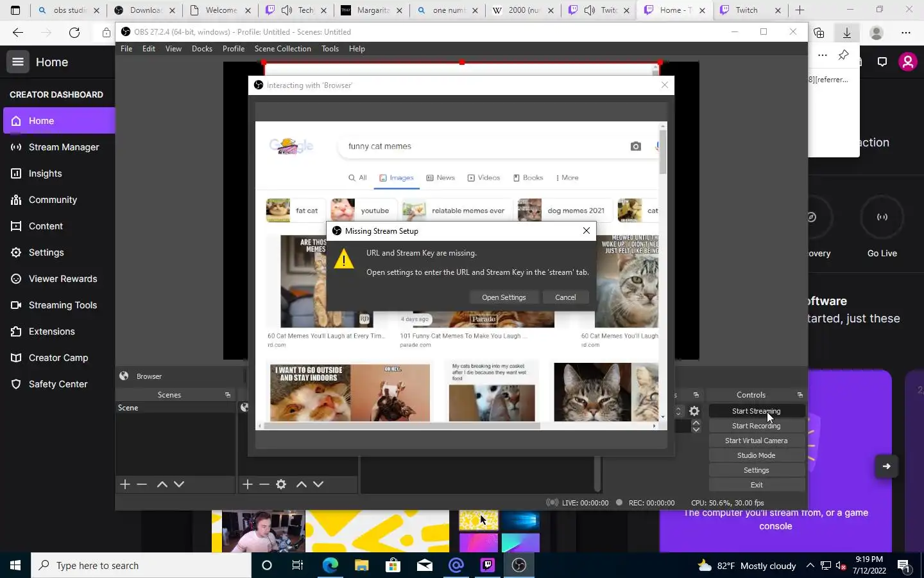
Task: Decrease value with stepper down arrow
Action: (696, 429)
